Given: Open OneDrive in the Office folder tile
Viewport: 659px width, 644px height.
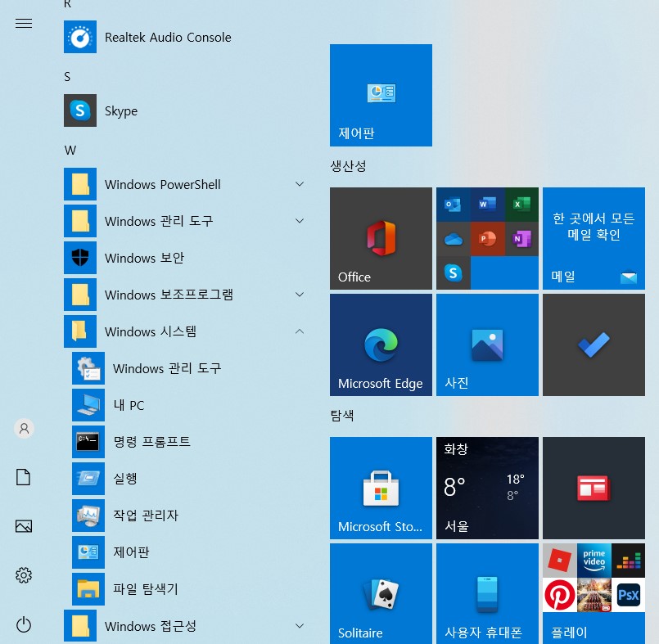Looking at the screenshot, I should (453, 239).
